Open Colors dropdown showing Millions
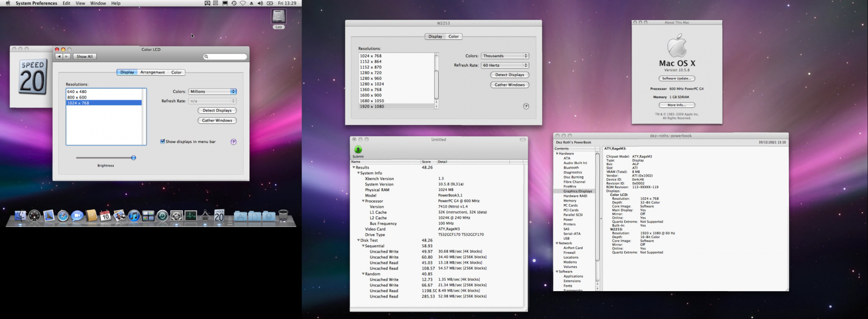868x319 pixels. click(213, 91)
